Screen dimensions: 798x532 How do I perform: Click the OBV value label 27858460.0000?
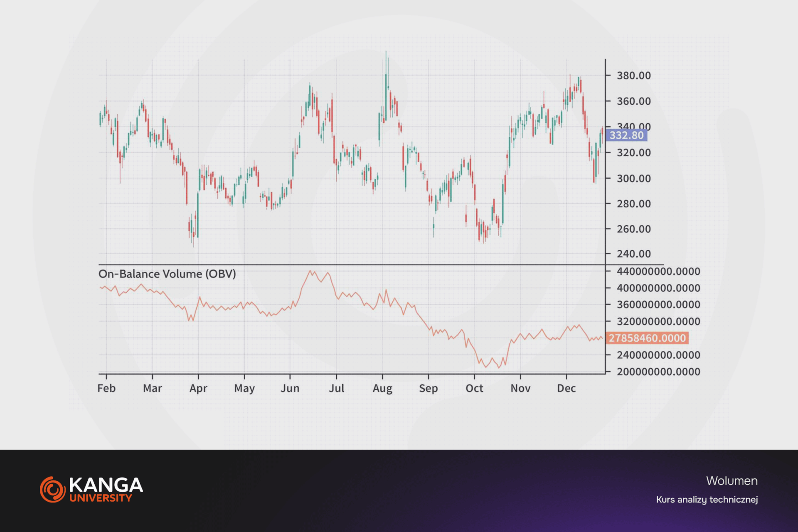click(x=647, y=338)
